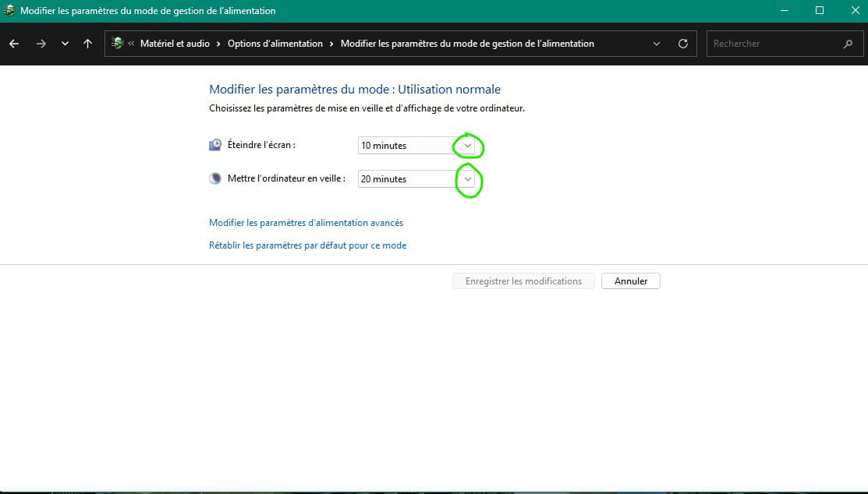Close the power settings window
The height and width of the screenshot is (494, 868).
click(x=856, y=10)
